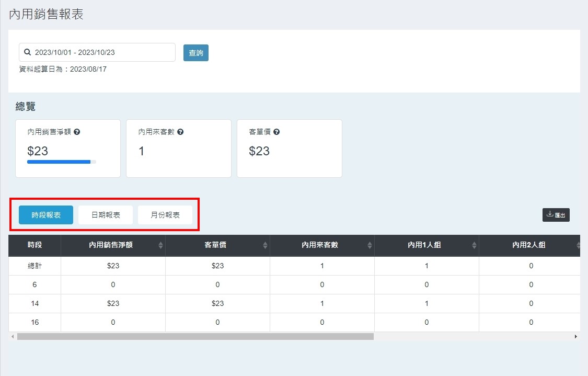Click sort arrows on 內用來客數 column

370,245
